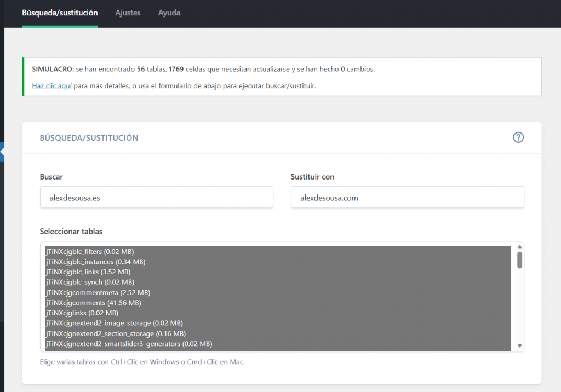Open the Ayuda tab
Viewport: 561px width, 392px height.
[169, 13]
